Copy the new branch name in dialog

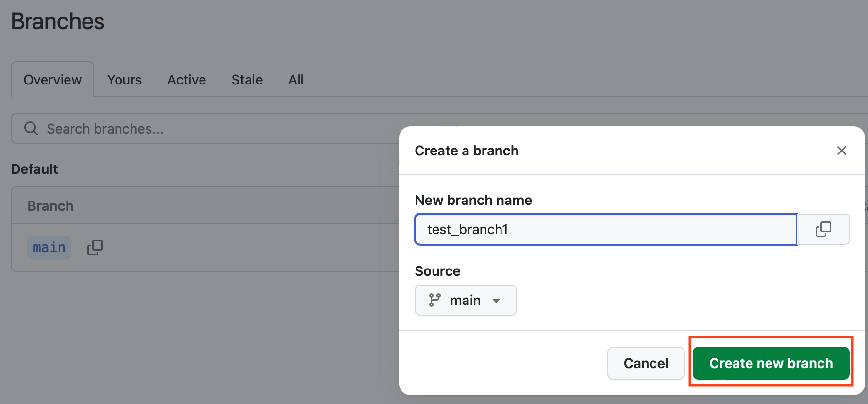(x=823, y=229)
